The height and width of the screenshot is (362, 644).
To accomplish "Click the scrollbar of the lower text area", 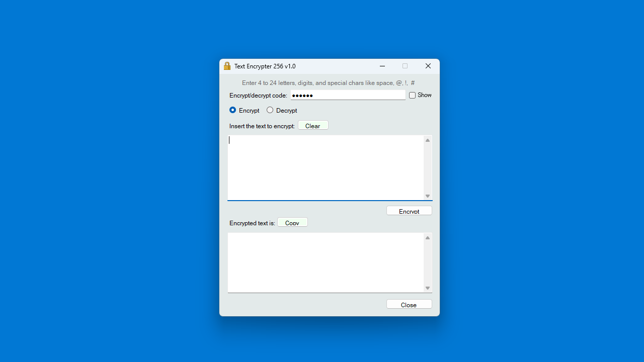I will click(x=427, y=262).
